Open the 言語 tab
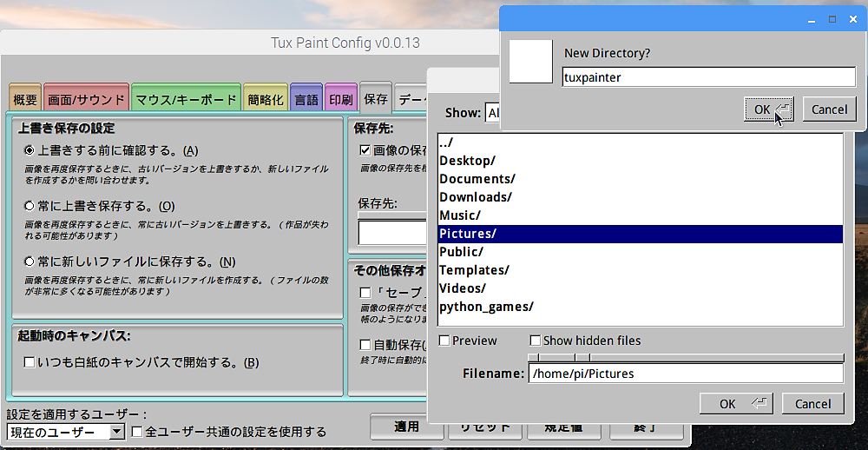The height and width of the screenshot is (450, 868). coord(306,100)
